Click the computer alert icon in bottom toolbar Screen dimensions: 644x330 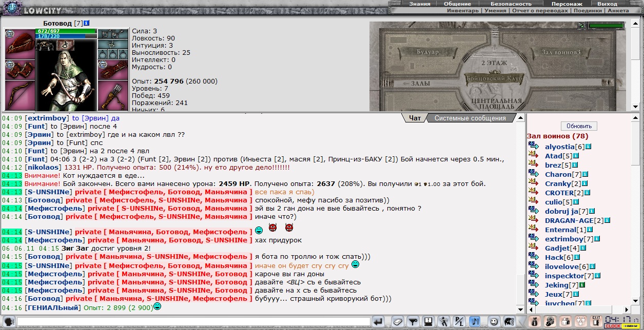[x=428, y=322]
